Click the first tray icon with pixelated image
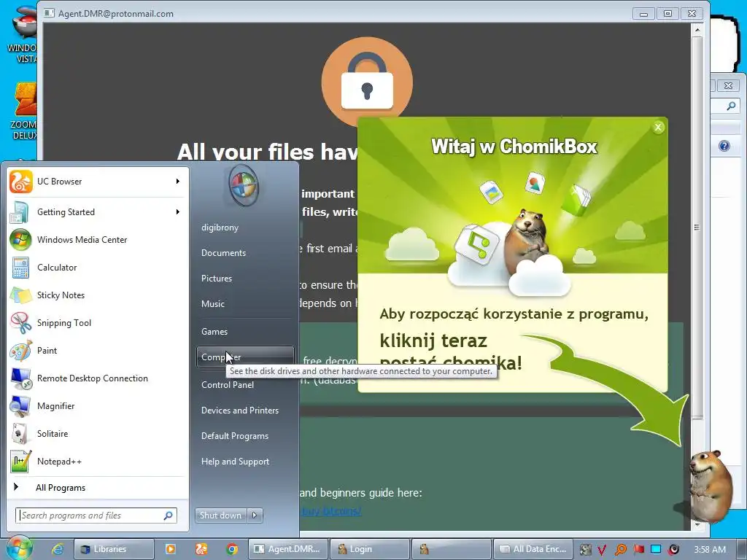747x560 pixels. pos(584,550)
